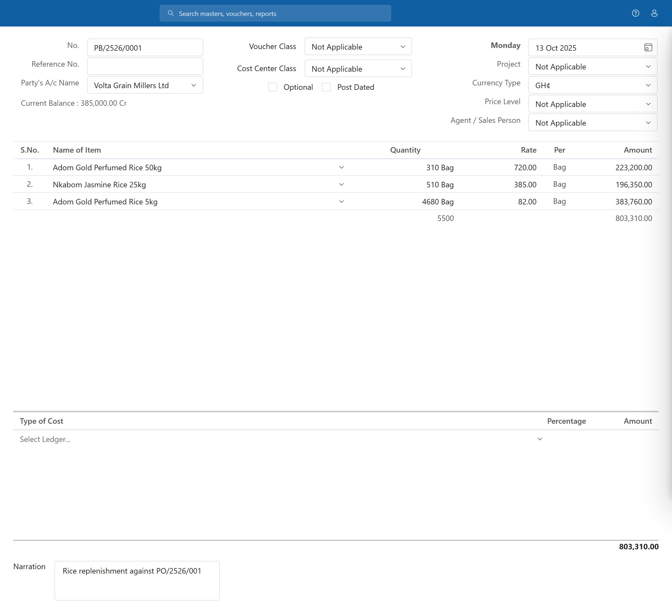Tick the Optional checkbox
The width and height of the screenshot is (672, 616).
click(x=273, y=87)
